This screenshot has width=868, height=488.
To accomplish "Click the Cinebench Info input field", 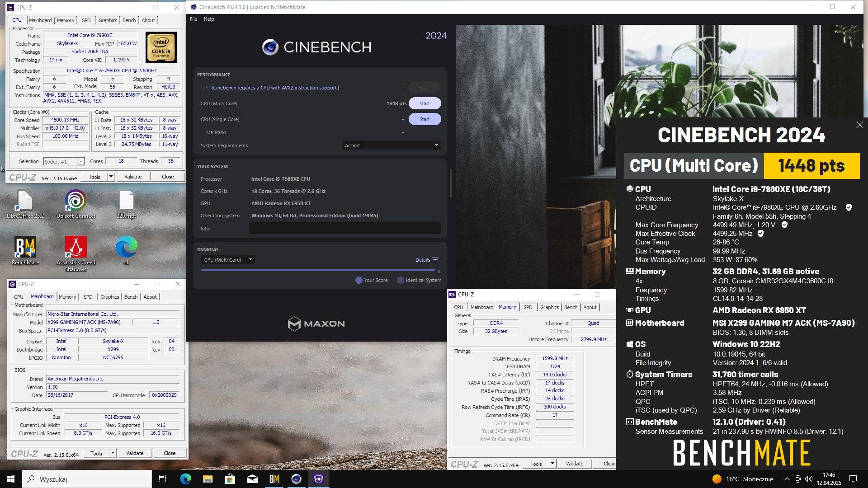I will pyautogui.click(x=345, y=229).
